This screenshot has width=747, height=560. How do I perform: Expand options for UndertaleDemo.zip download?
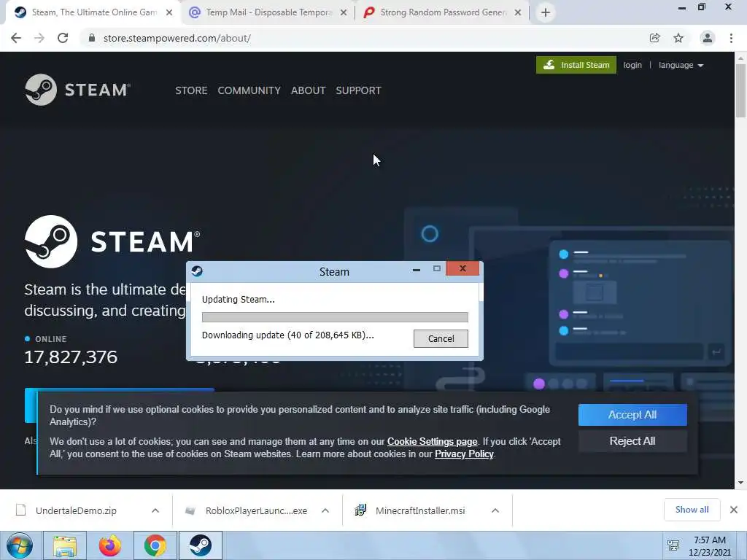[155, 510]
